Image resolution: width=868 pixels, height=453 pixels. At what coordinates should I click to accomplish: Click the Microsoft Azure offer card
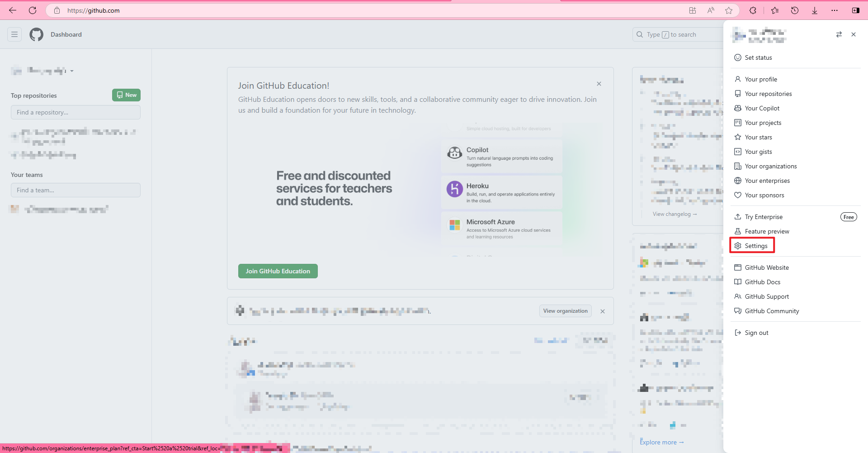502,229
